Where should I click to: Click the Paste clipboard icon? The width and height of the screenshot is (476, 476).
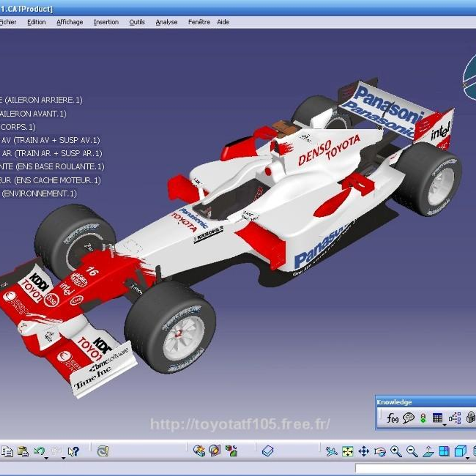click(x=23, y=451)
